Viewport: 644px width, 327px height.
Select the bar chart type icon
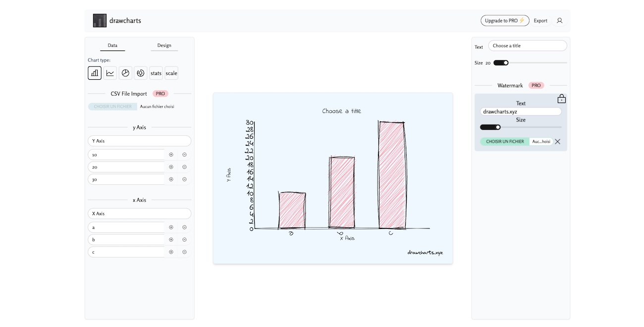click(x=95, y=73)
